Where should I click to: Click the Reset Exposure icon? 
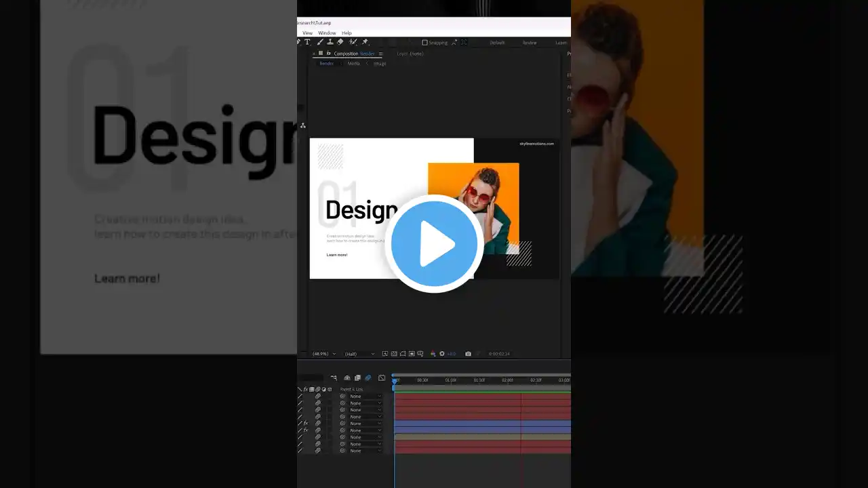442,354
